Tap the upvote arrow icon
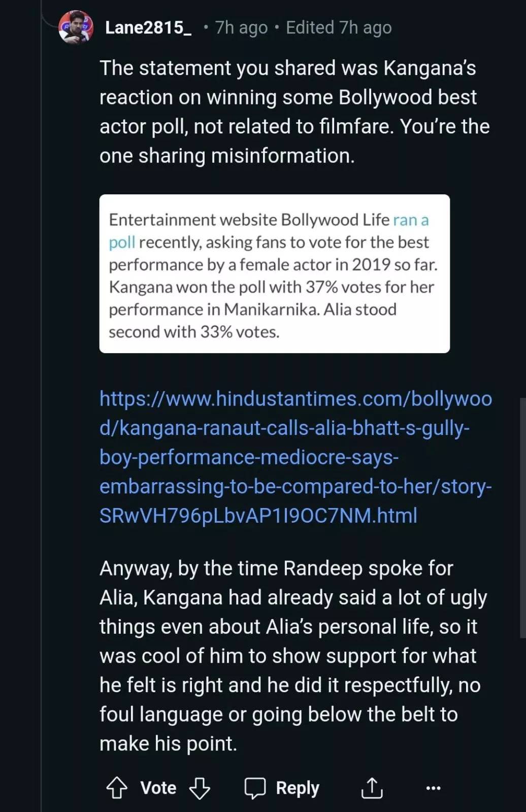Viewport: 526px width, 812px height. point(117,788)
